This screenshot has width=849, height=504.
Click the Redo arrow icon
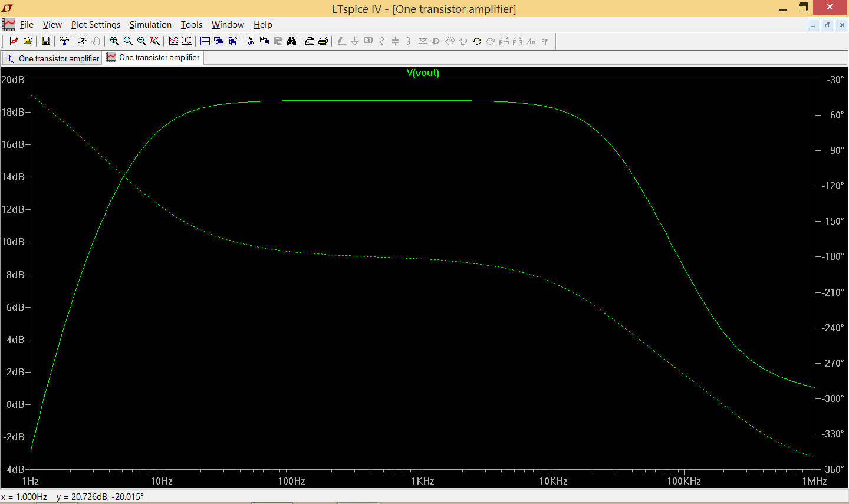point(491,41)
